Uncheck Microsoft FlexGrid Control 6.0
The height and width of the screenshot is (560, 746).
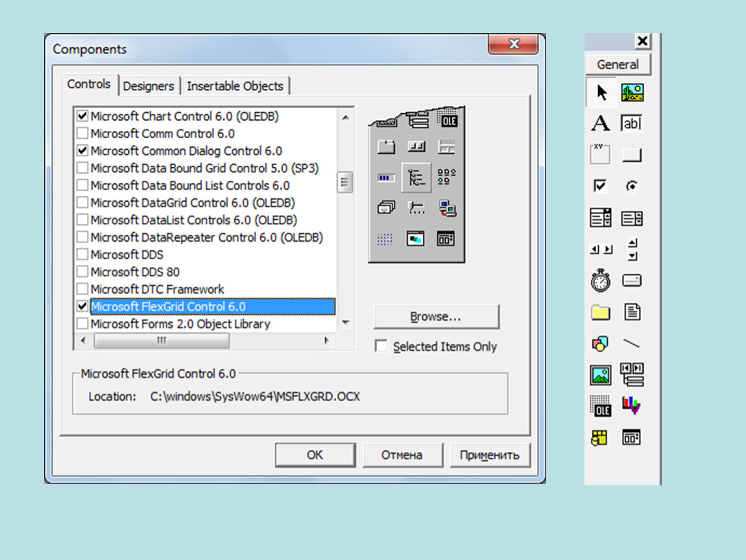[82, 306]
